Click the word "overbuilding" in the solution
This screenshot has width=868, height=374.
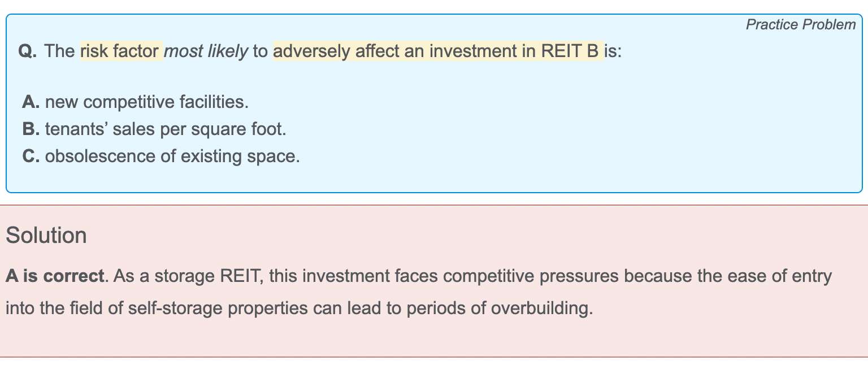point(540,309)
